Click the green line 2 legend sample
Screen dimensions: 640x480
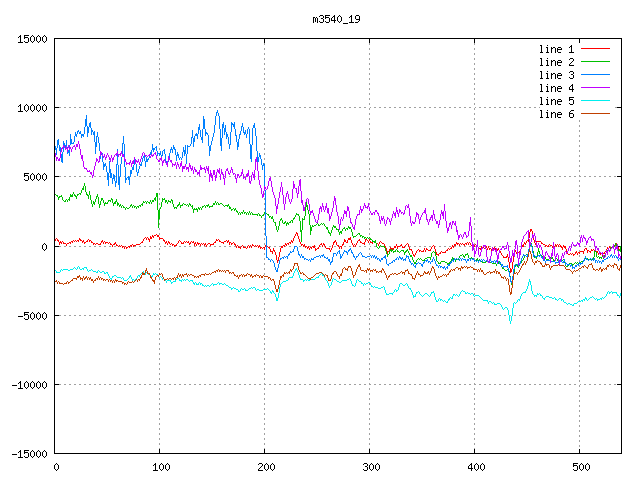point(596,62)
